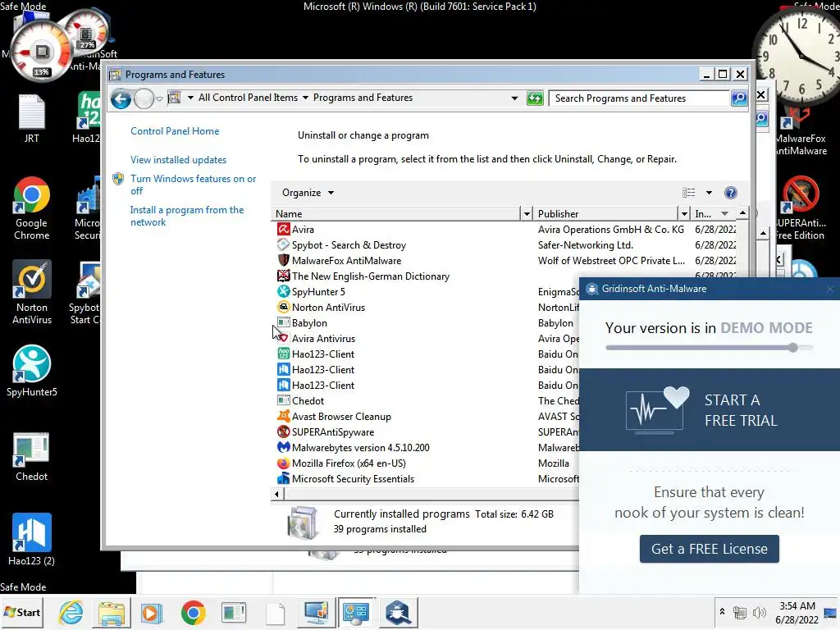Click the Search Programs and Features field
This screenshot has height=630, width=840.
(x=640, y=98)
